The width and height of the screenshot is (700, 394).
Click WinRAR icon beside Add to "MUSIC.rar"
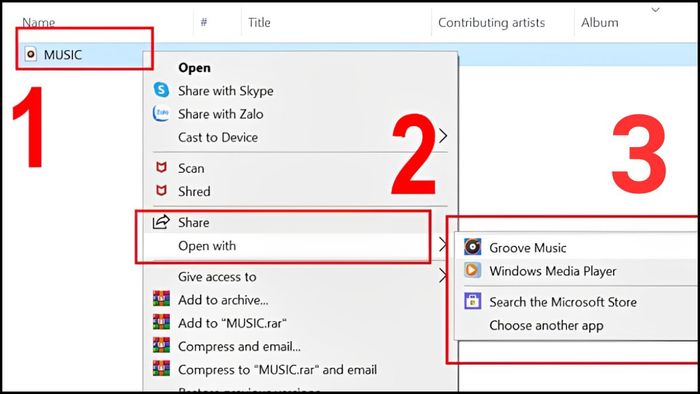161,322
